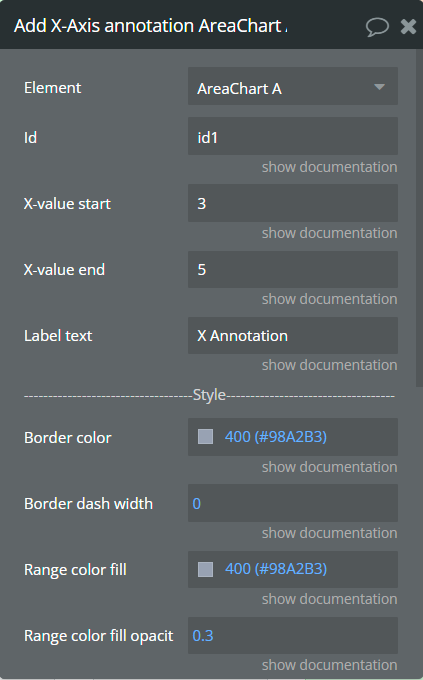Viewport: 423px width, 680px height.
Task: Open Border color 400 (#98A2B3) value
Action: [x=275, y=437]
